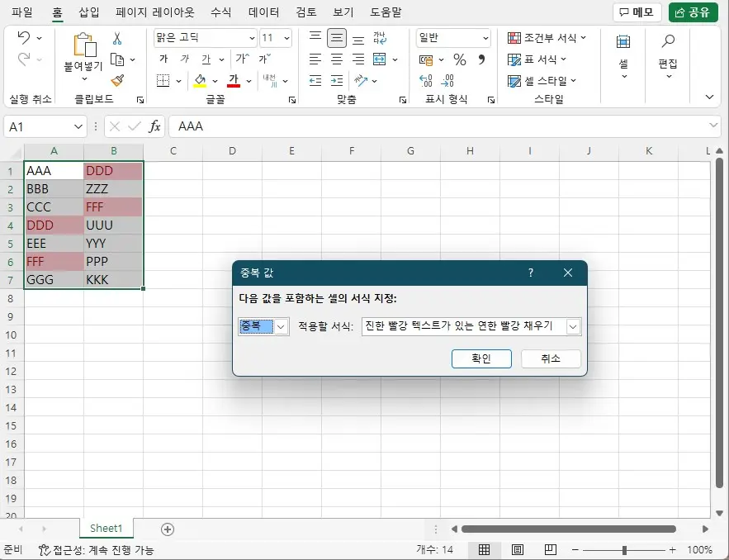Apply Percent number style
The height and width of the screenshot is (560, 729).
pos(460,59)
